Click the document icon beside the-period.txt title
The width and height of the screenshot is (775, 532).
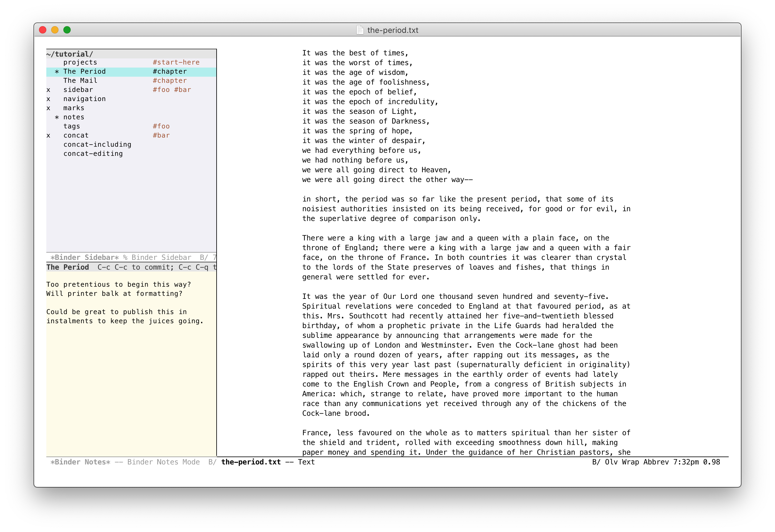click(x=360, y=30)
